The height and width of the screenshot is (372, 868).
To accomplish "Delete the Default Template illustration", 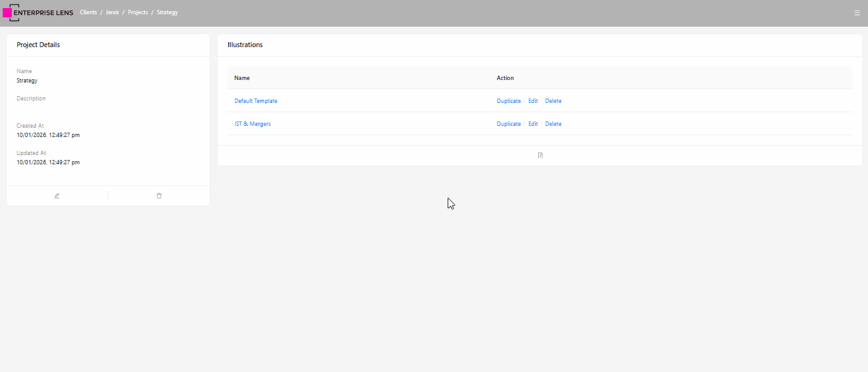I will pyautogui.click(x=553, y=101).
